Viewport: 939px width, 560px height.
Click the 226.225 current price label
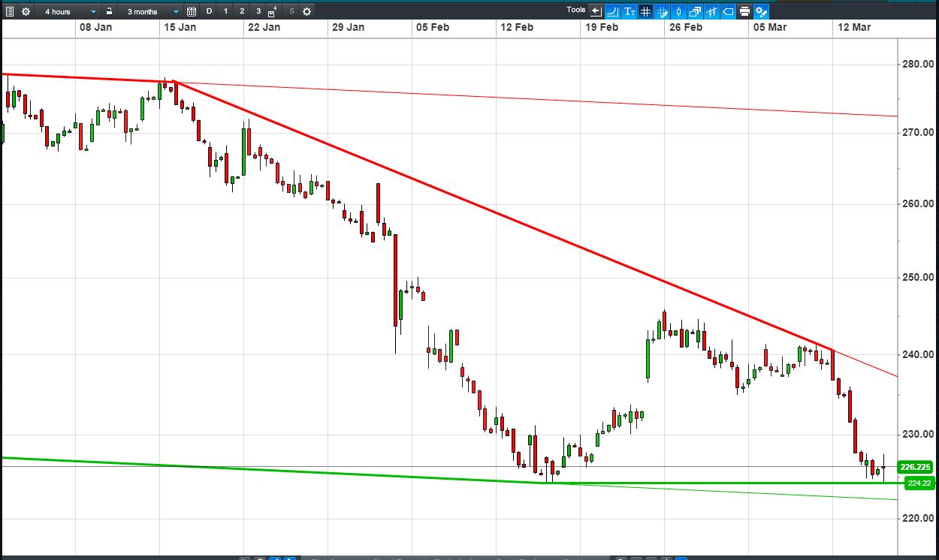coord(916,467)
